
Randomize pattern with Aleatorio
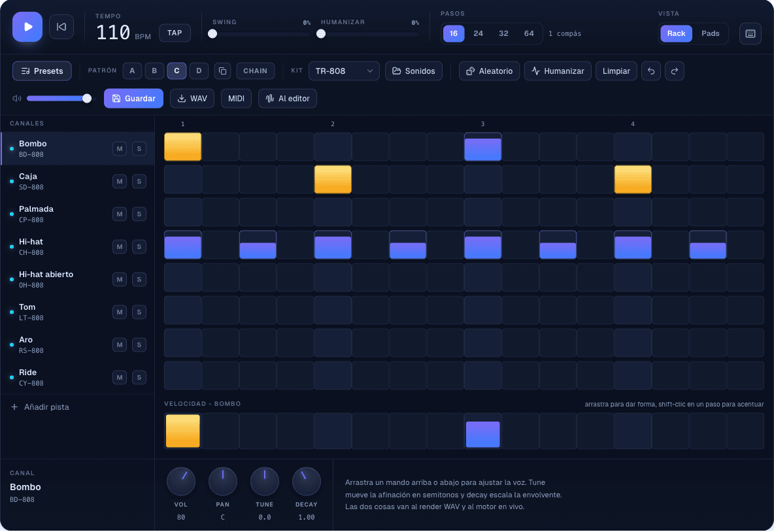click(x=489, y=71)
